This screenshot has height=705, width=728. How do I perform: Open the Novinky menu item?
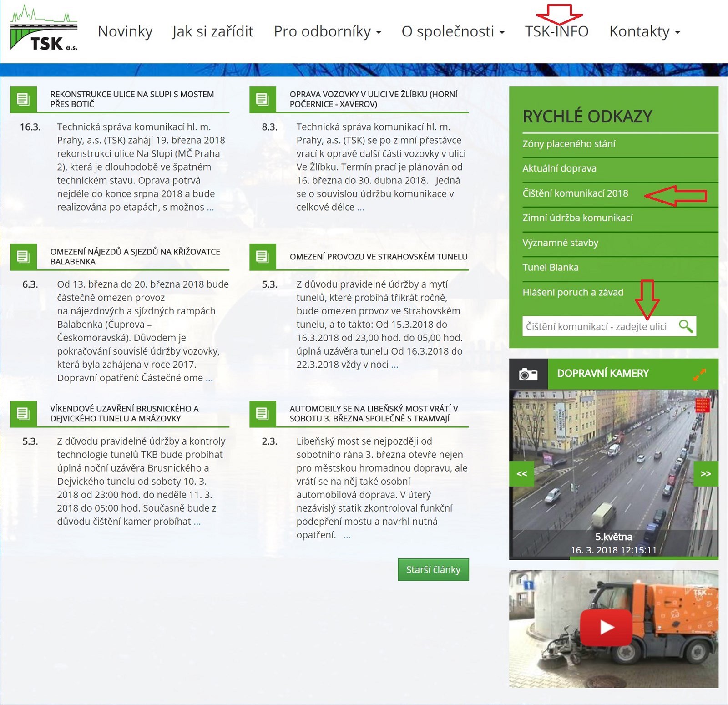tap(125, 31)
